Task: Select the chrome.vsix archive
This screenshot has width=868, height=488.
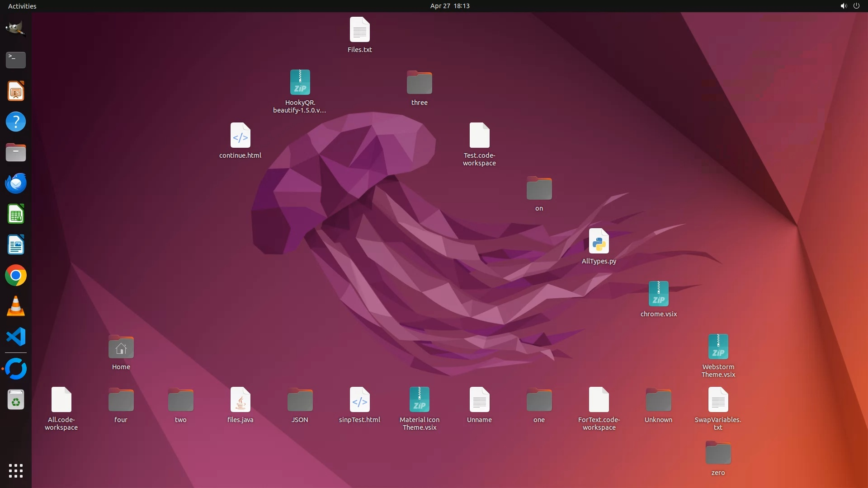Action: coord(658,295)
